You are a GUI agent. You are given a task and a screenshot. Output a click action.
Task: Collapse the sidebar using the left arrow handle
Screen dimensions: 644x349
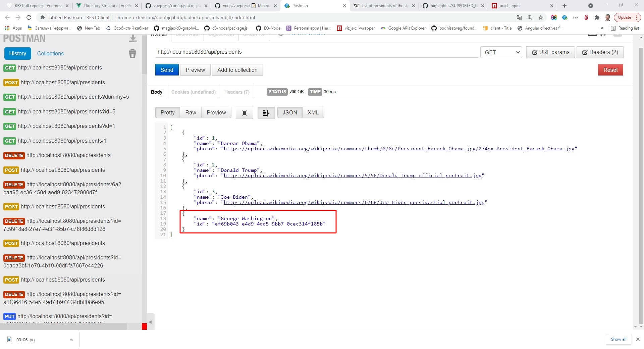(150, 322)
